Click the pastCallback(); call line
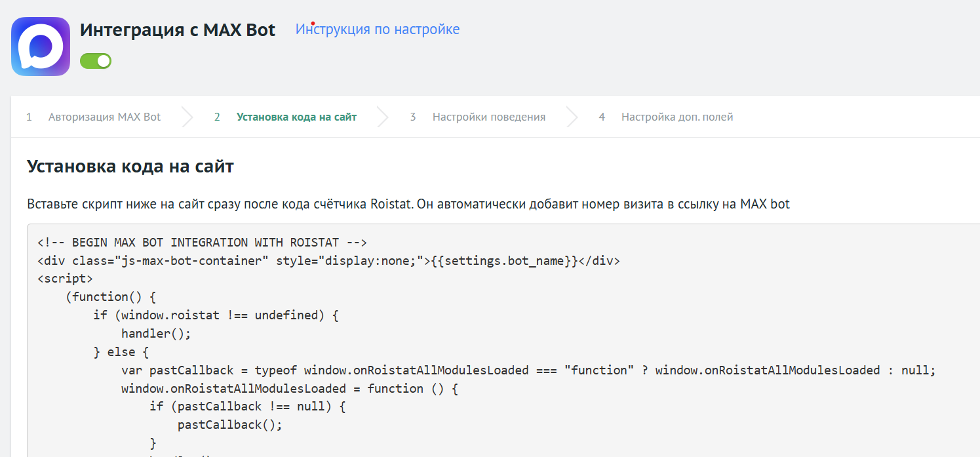The height and width of the screenshot is (457, 980). coord(229,425)
